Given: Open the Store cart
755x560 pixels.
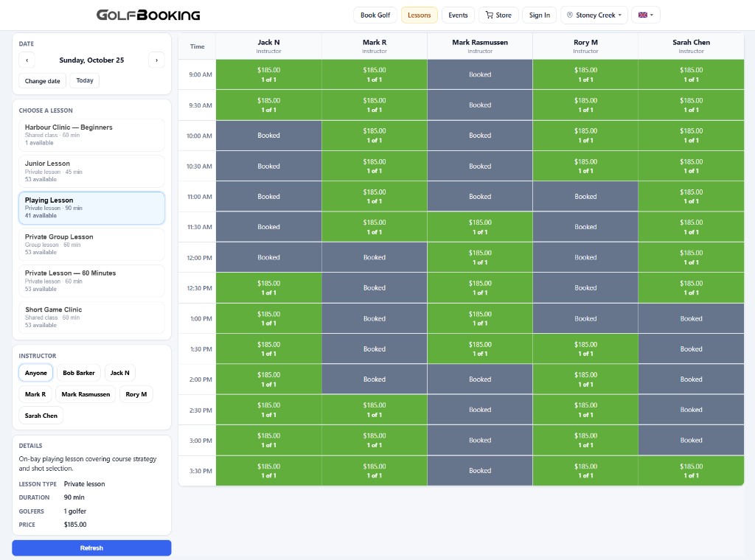Looking at the screenshot, I should pos(498,15).
